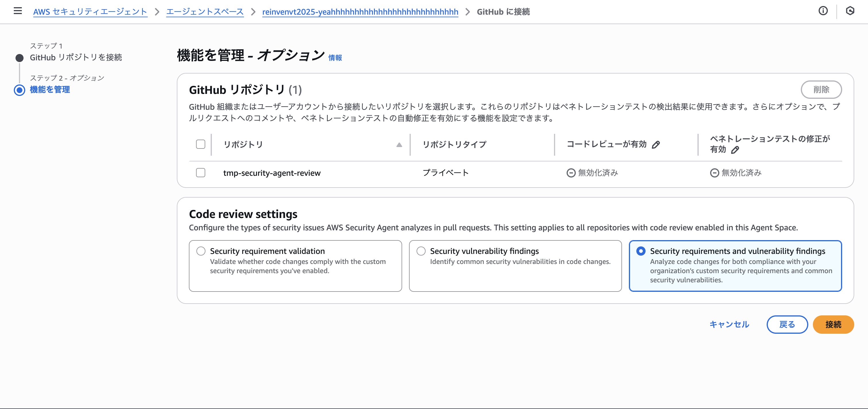Edit the コードレビューが有効 column pencil icon
This screenshot has width=868, height=409.
click(x=656, y=145)
